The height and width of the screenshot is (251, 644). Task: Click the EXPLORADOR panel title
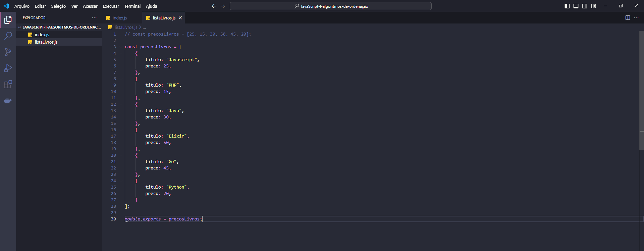tap(34, 18)
